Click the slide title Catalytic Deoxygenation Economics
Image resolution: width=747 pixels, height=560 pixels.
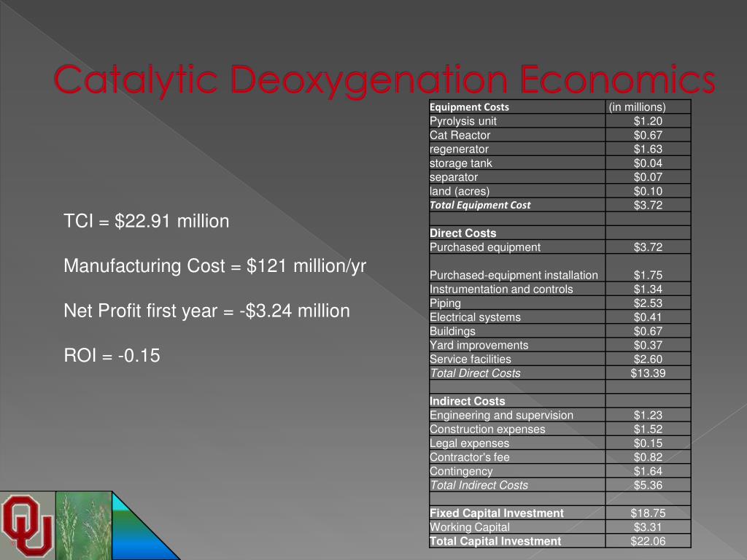(x=384, y=79)
